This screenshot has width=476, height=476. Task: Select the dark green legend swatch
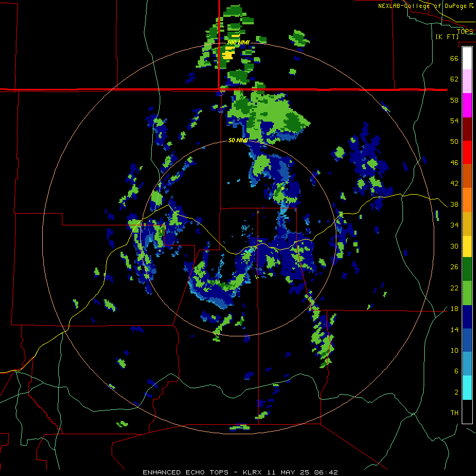tap(467, 269)
